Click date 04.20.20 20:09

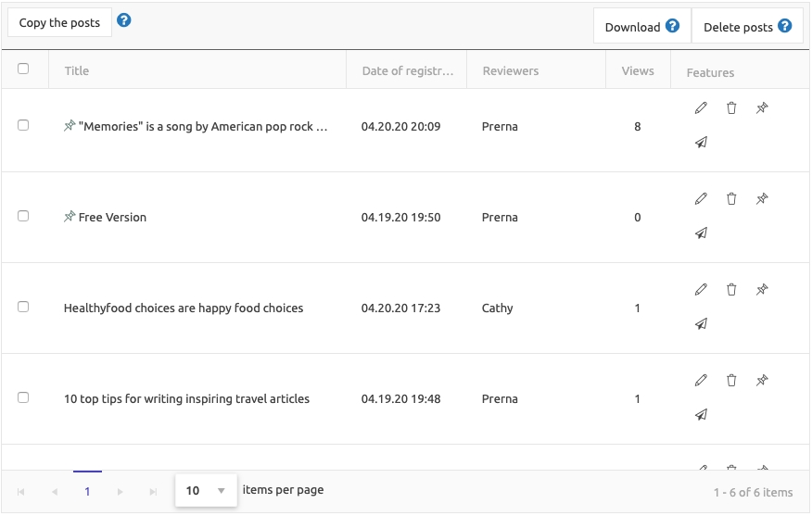click(x=400, y=126)
